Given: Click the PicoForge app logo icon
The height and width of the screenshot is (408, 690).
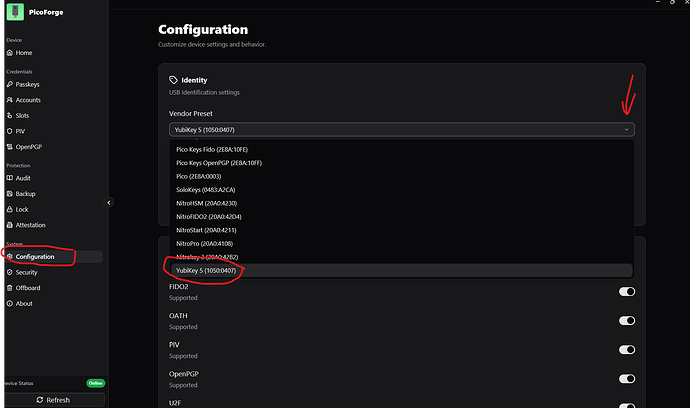Looking at the screenshot, I should tap(15, 12).
